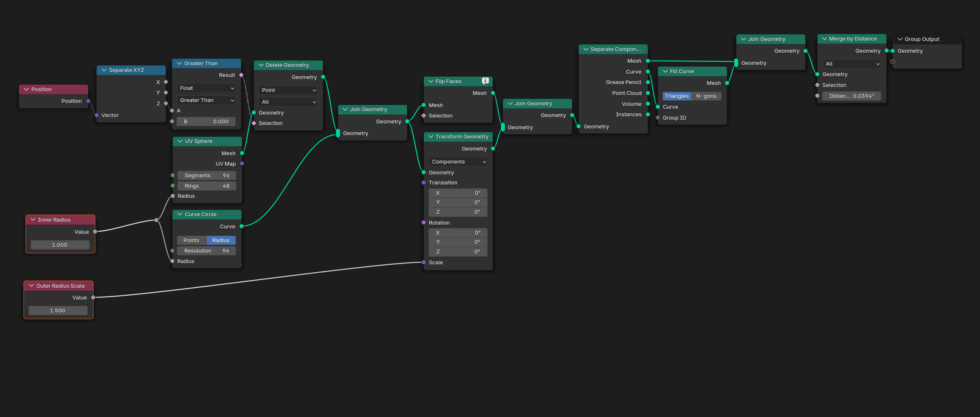Click the Instances output socket

(648, 114)
